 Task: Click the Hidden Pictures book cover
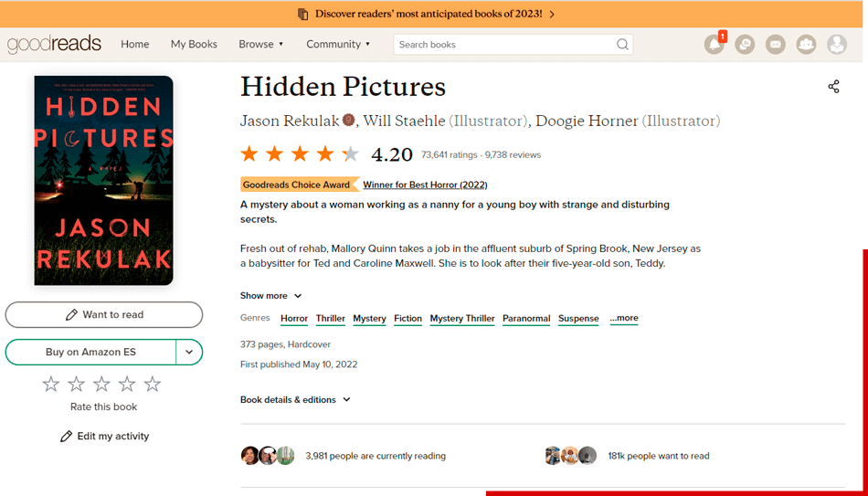[104, 181]
